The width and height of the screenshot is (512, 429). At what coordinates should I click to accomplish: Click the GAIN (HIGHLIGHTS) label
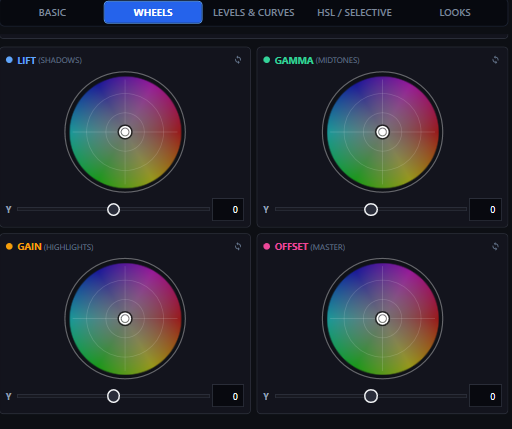[55, 247]
